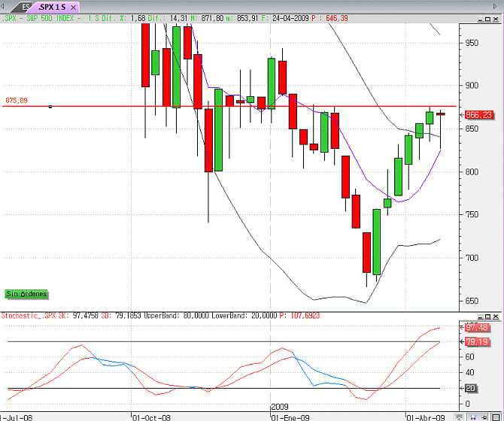Click the 01-Abr-09 date axis label
Image resolution: width=504 pixels, height=421 pixels.
(426, 418)
